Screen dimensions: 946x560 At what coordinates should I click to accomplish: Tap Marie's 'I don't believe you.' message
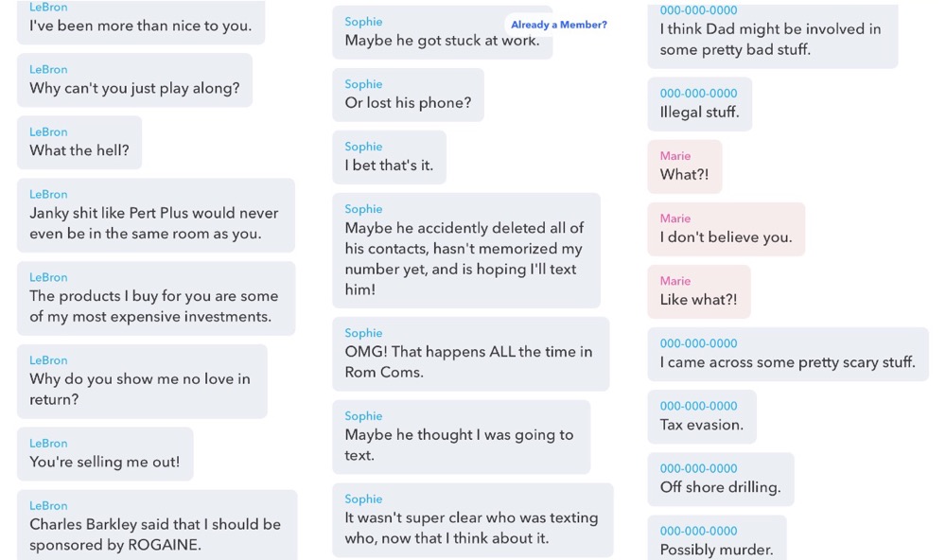[x=726, y=229]
